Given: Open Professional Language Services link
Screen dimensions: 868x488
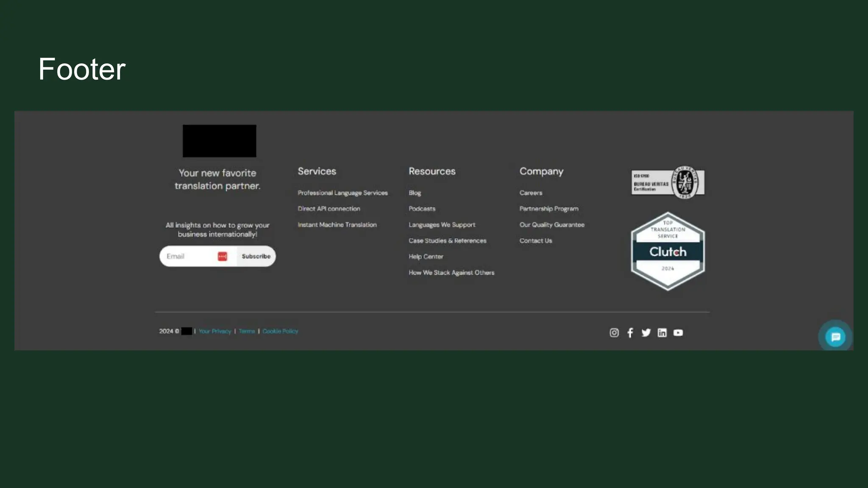Looking at the screenshot, I should click(x=342, y=193).
